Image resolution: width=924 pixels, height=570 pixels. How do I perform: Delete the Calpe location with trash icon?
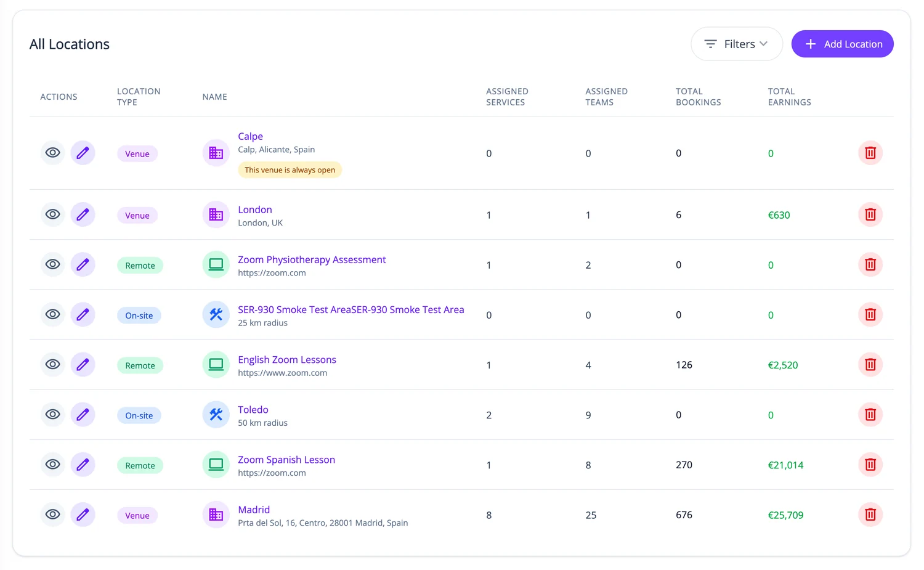[x=870, y=153]
